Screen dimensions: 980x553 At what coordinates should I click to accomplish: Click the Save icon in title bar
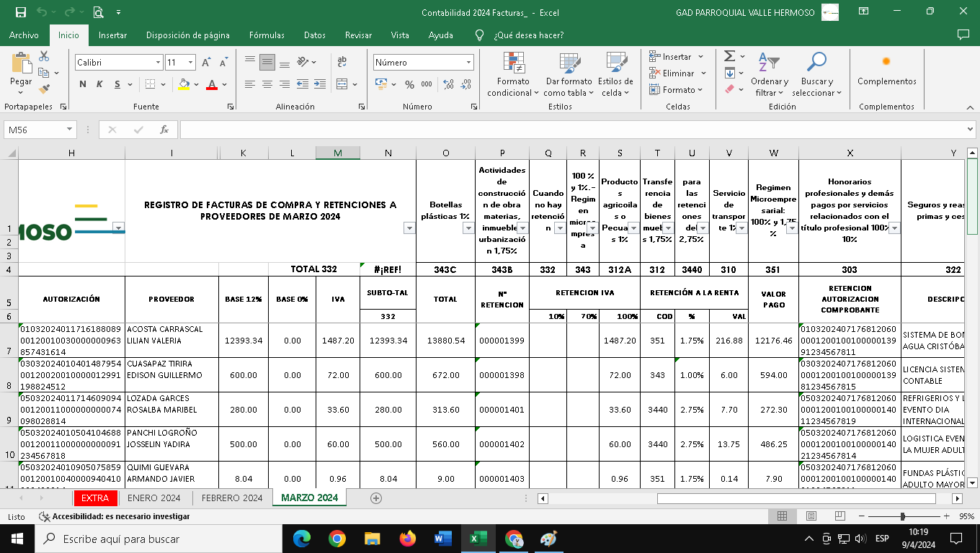20,12
